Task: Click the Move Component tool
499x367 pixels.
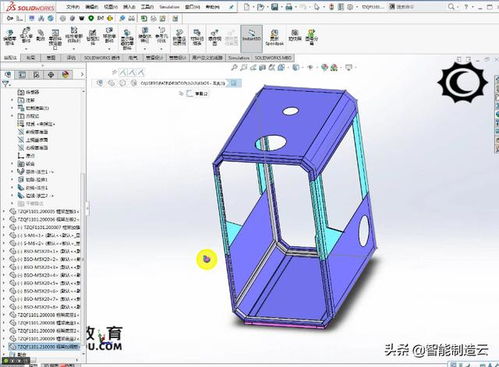Action: (109, 36)
